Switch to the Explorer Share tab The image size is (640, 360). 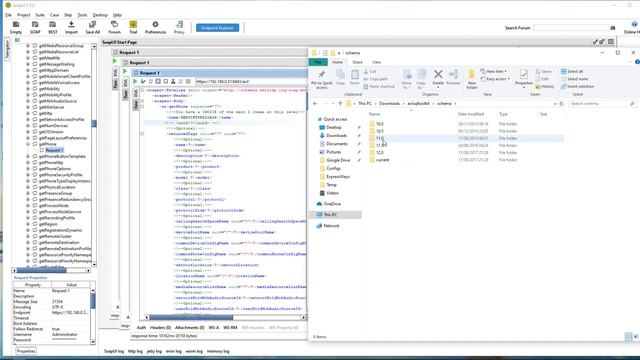pyautogui.click(x=358, y=62)
